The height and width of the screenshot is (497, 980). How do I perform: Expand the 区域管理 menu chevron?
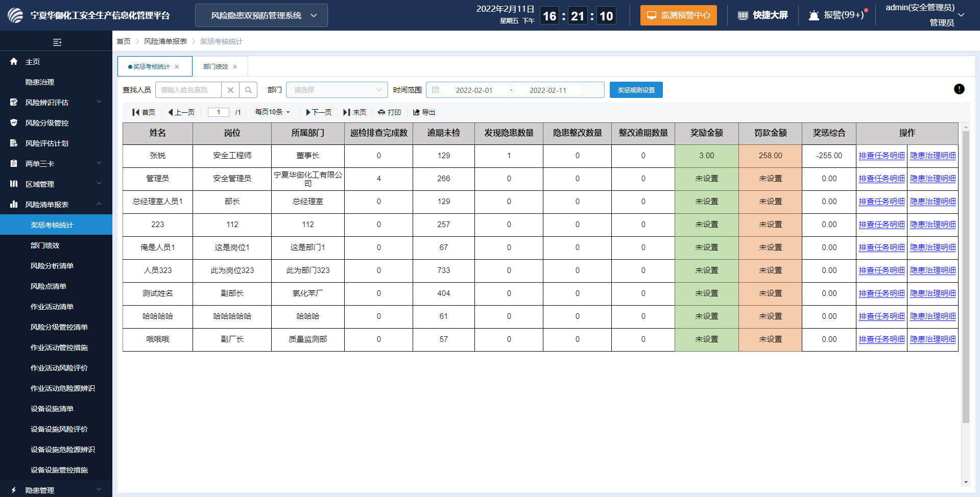(99, 184)
